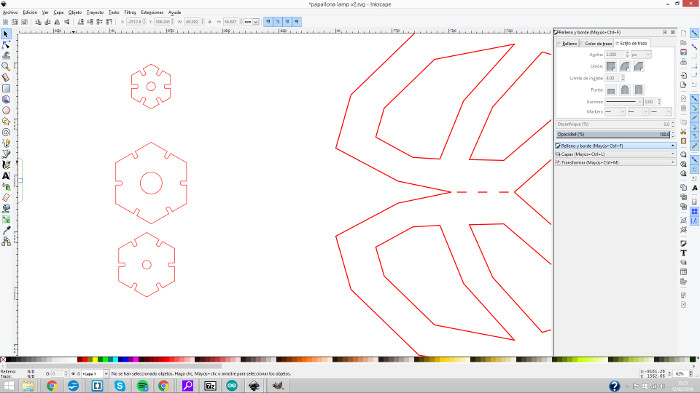Select round join button
The width and height of the screenshot is (700, 393).
(625, 67)
